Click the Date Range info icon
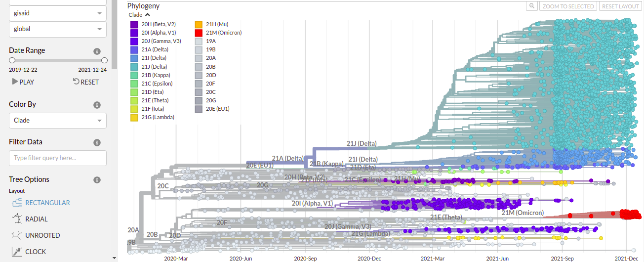 pyautogui.click(x=97, y=51)
